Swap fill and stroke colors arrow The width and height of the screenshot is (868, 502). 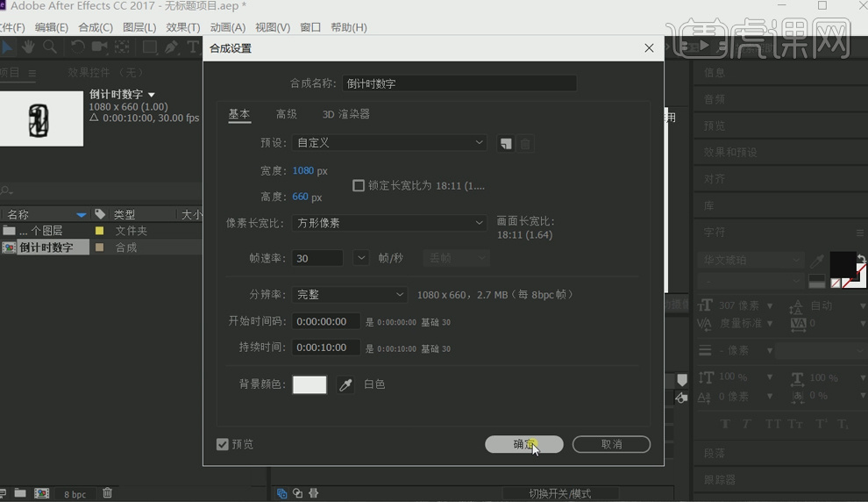(861, 258)
